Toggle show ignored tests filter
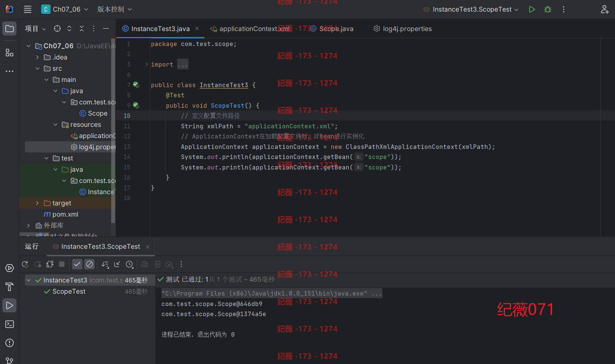This screenshot has width=615, height=364. [90, 264]
